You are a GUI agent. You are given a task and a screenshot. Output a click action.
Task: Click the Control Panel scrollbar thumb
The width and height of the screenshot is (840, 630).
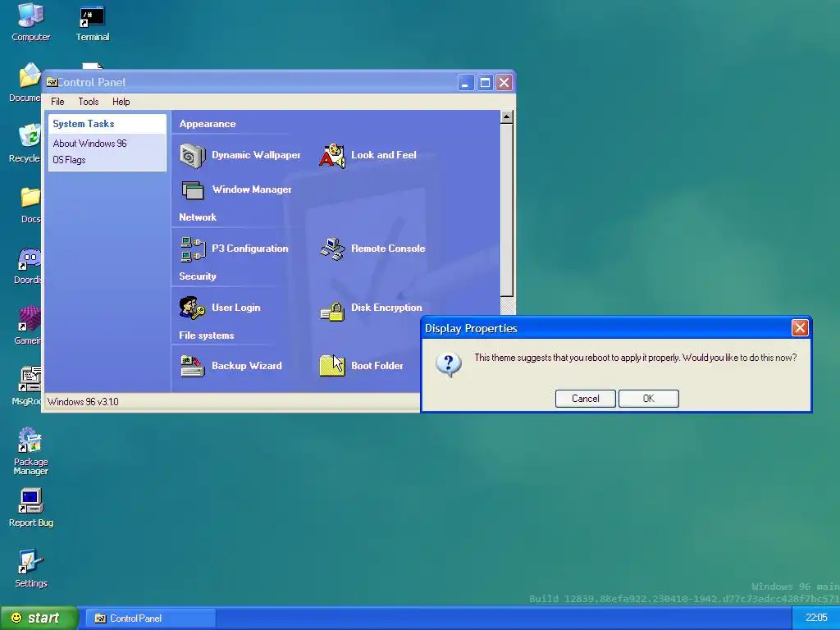(x=507, y=210)
